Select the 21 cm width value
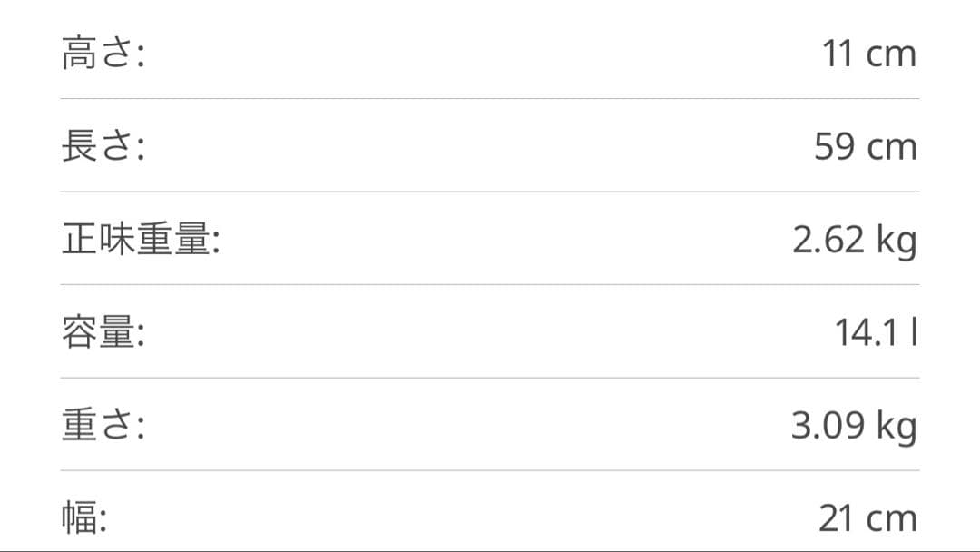This screenshot has width=980, height=552. 867,519
